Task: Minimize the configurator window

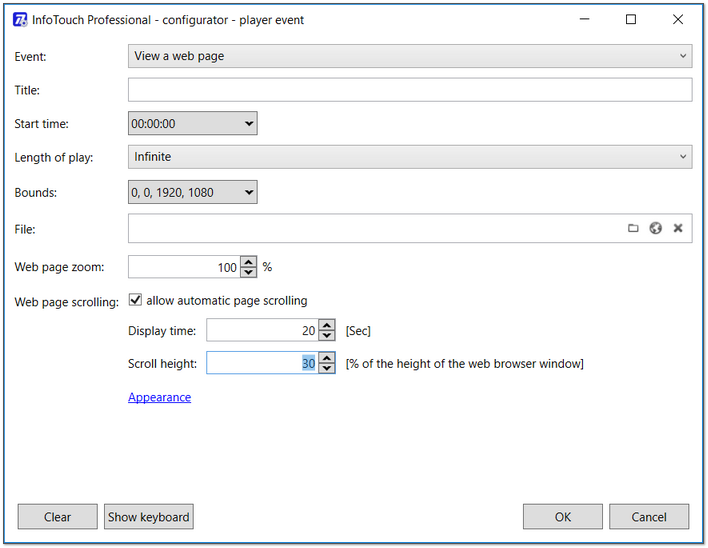Action: click(x=585, y=19)
